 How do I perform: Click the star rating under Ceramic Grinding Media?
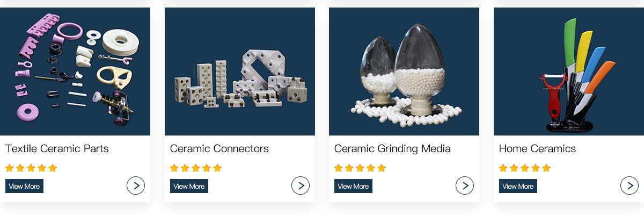pyautogui.click(x=360, y=168)
